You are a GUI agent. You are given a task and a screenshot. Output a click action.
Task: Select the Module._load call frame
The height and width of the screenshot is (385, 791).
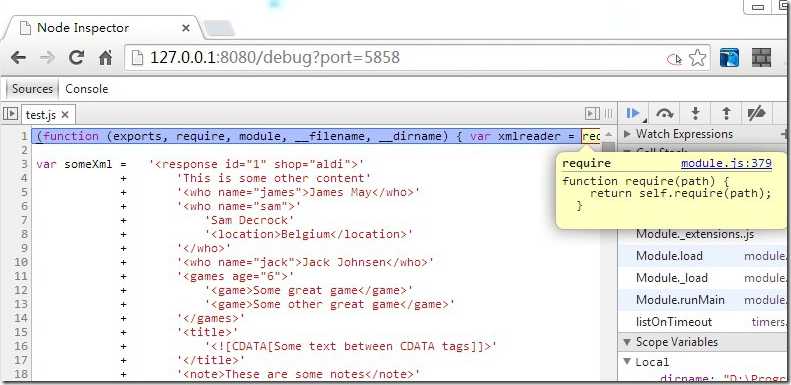(702, 278)
